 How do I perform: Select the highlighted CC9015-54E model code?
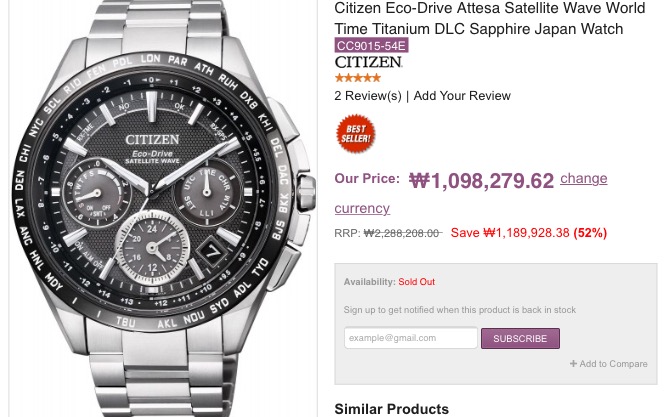tap(371, 46)
